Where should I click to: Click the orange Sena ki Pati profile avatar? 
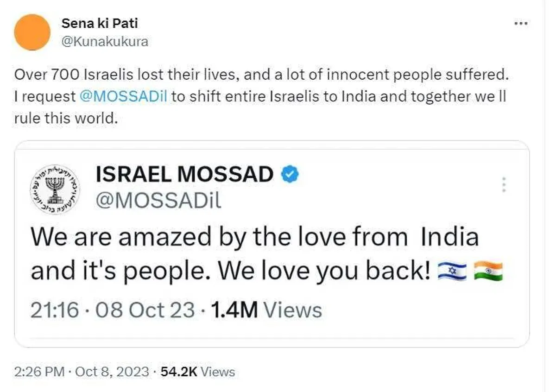coord(32,32)
